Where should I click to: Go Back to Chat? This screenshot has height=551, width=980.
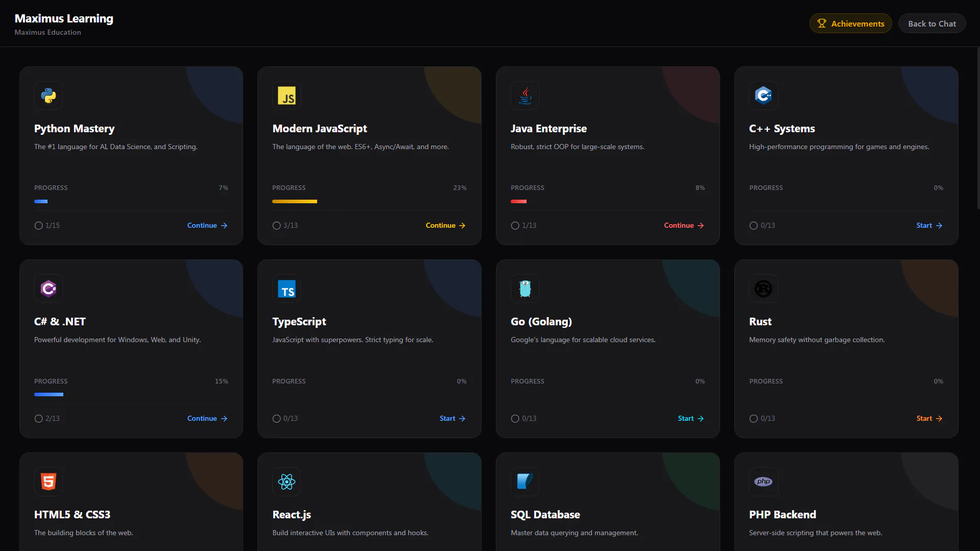tap(931, 23)
